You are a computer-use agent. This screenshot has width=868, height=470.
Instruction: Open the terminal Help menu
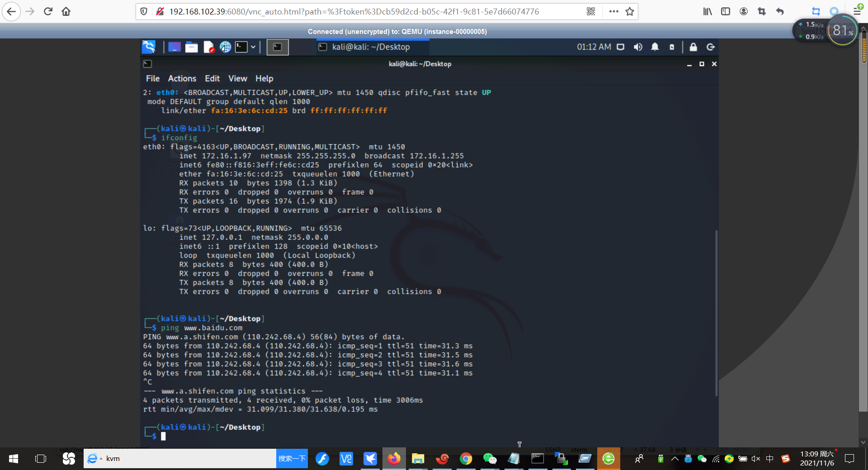click(264, 79)
